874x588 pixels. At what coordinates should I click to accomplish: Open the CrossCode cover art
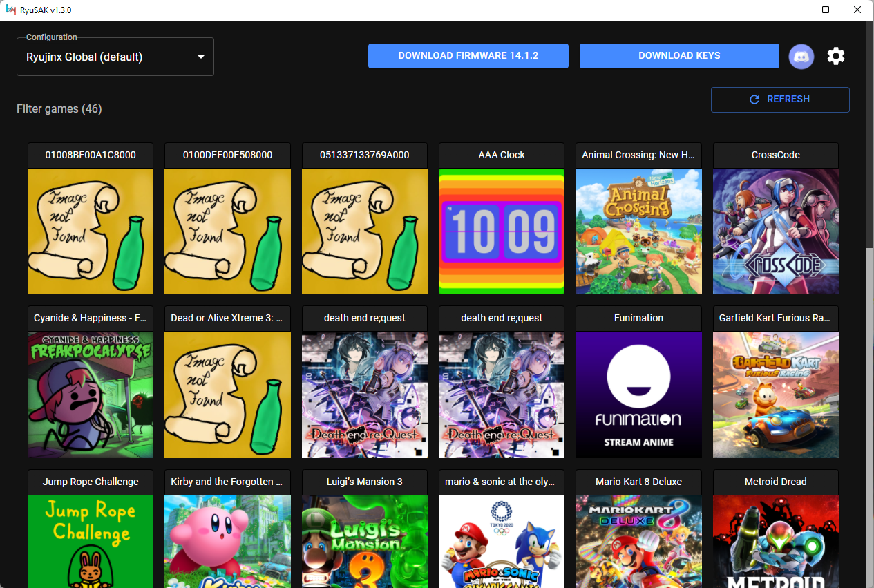pos(776,231)
